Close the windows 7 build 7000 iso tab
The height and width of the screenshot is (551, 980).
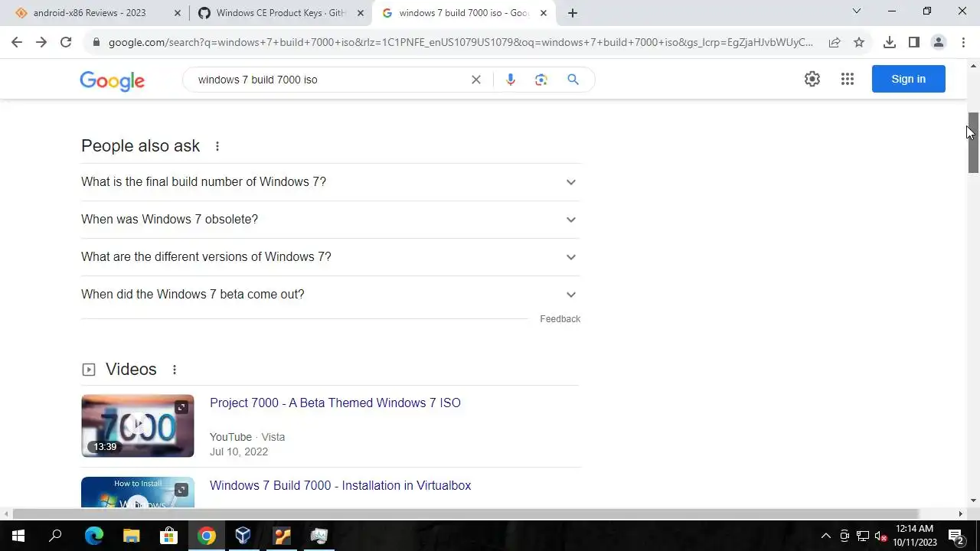click(544, 13)
